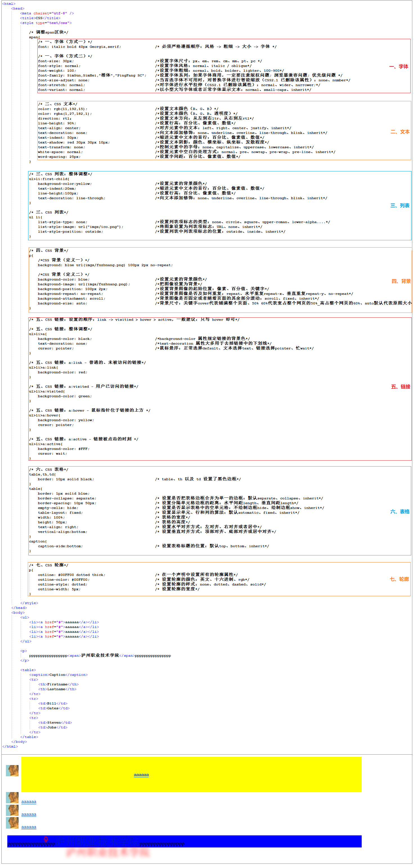Click the orange '七、轮廓' section label

399,579
